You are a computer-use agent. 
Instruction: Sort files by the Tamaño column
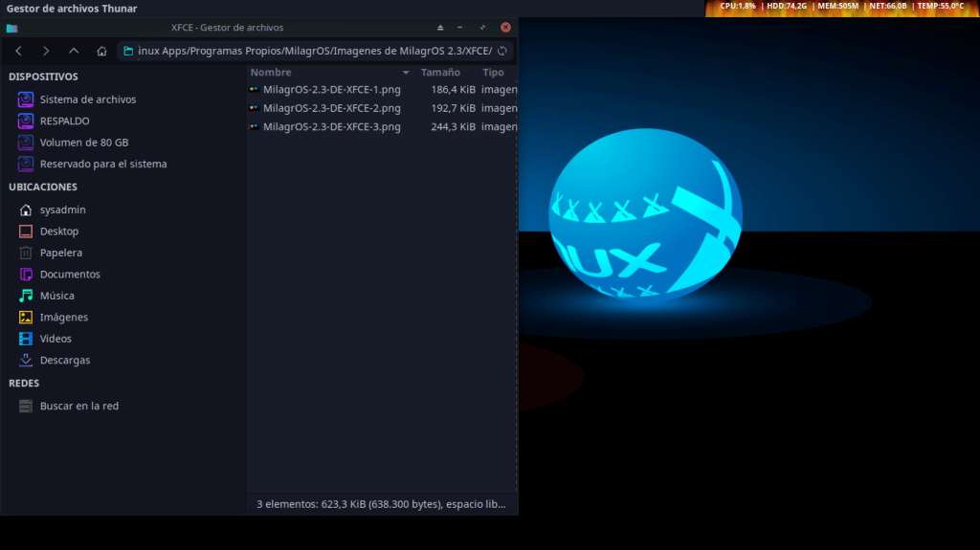(x=440, y=73)
